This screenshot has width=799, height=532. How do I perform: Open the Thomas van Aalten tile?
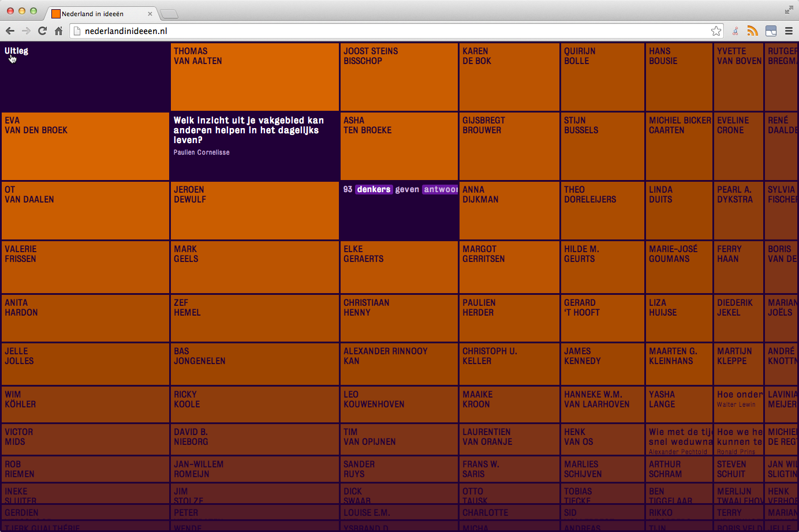pyautogui.click(x=255, y=77)
